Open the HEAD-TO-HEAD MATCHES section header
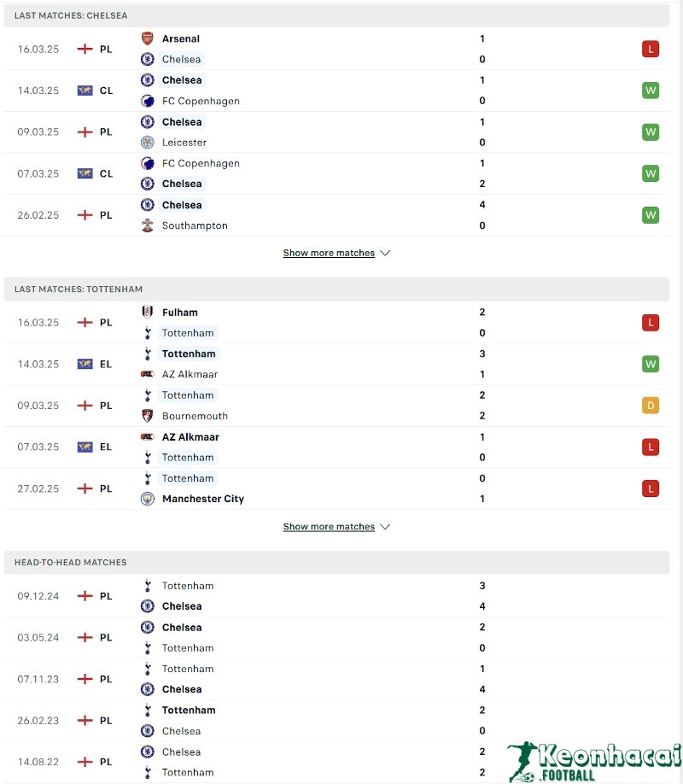The height and width of the screenshot is (784, 683). click(x=70, y=563)
